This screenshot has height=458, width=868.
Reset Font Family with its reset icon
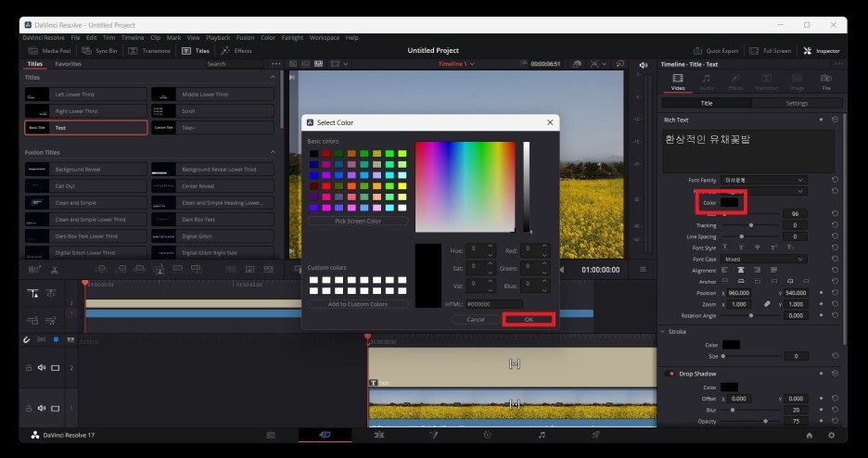835,180
